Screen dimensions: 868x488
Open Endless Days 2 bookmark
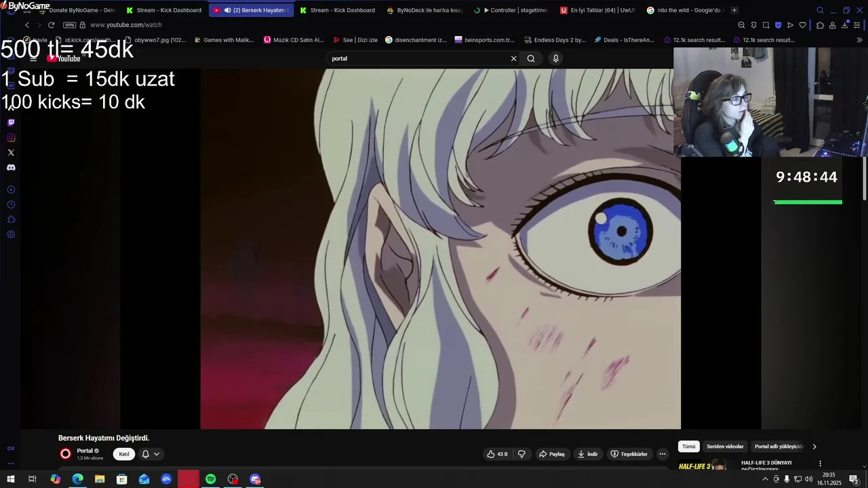click(555, 40)
